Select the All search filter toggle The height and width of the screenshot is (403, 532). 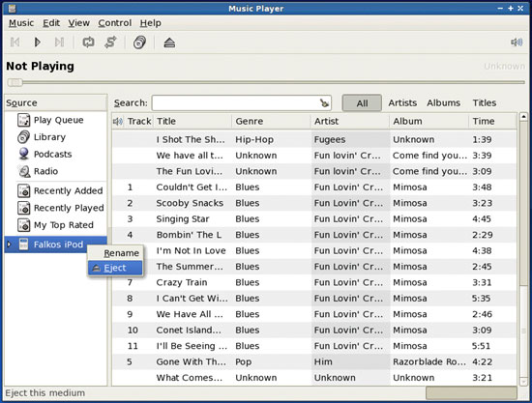[362, 103]
